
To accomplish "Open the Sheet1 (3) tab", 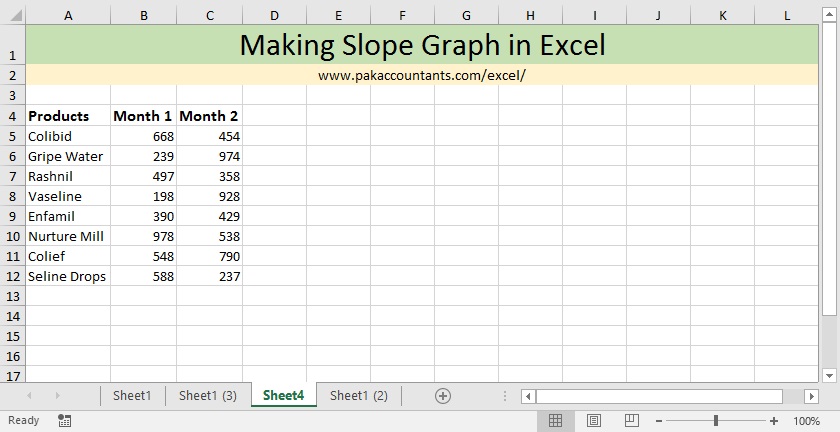I will click(208, 396).
